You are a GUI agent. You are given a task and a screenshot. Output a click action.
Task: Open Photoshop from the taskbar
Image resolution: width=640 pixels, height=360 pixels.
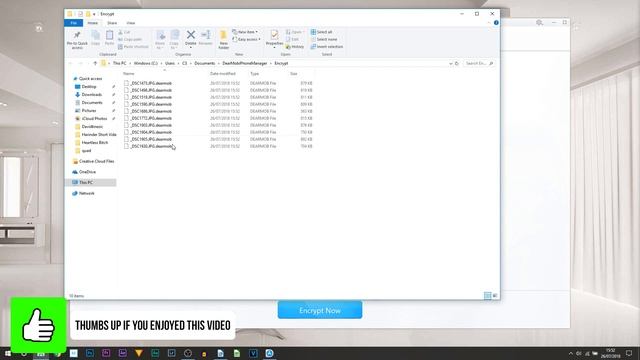click(x=90, y=353)
